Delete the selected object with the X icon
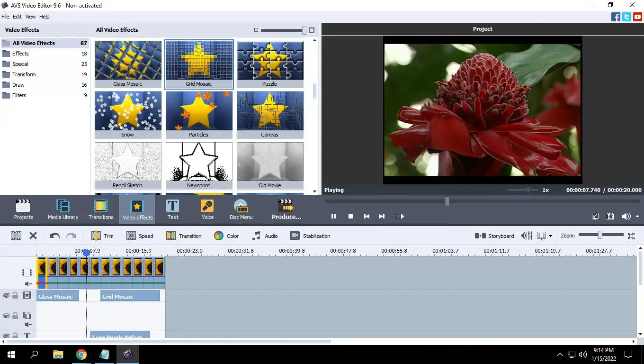This screenshot has height=364, width=644. (x=33, y=236)
